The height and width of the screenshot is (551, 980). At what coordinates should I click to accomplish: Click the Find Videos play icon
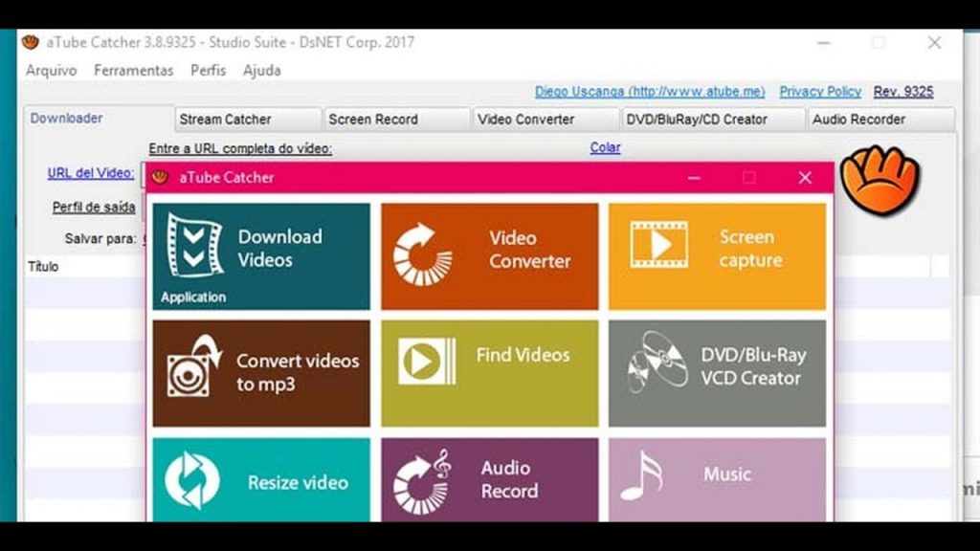click(427, 361)
